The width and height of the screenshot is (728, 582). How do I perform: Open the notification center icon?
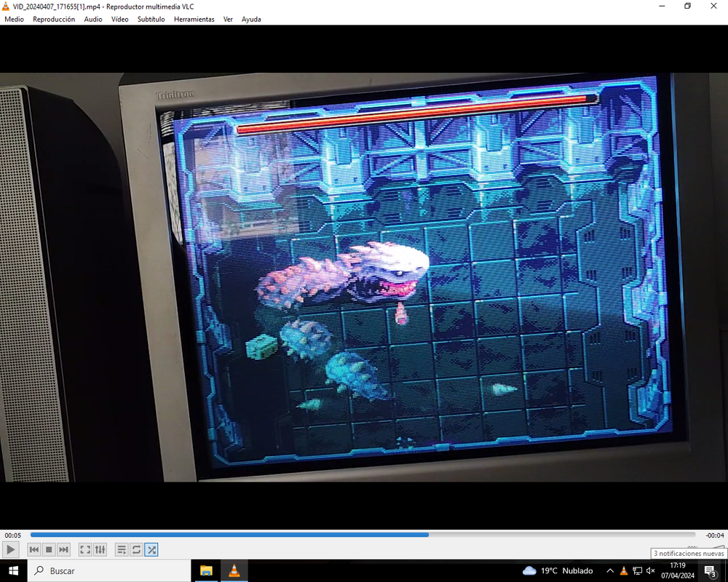(x=711, y=571)
